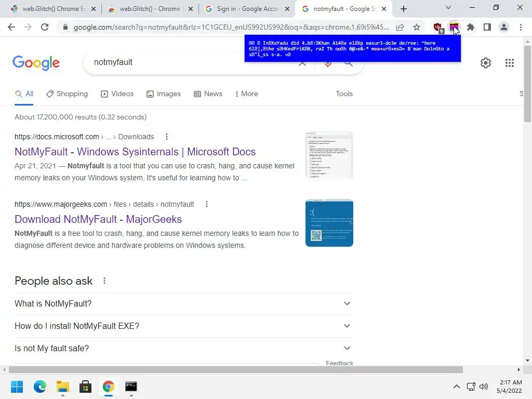
Task: Open the uBlock shield extension icon
Action: (x=438, y=28)
